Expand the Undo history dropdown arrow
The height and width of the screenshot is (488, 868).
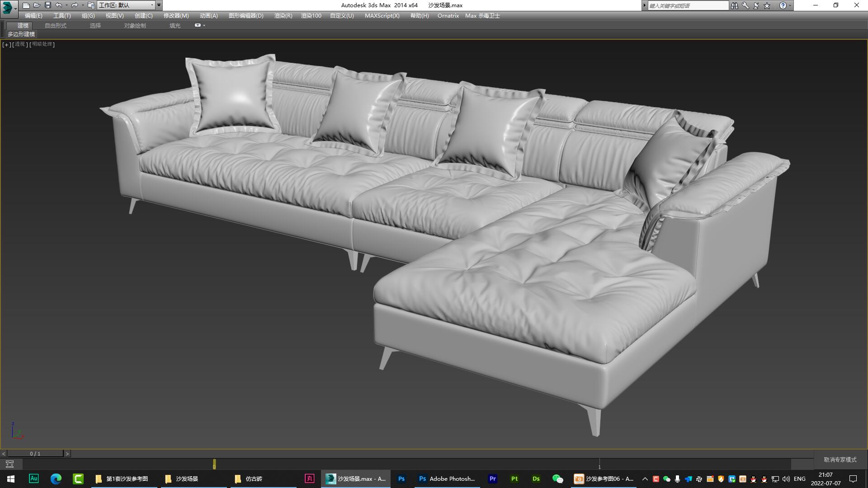pos(66,5)
